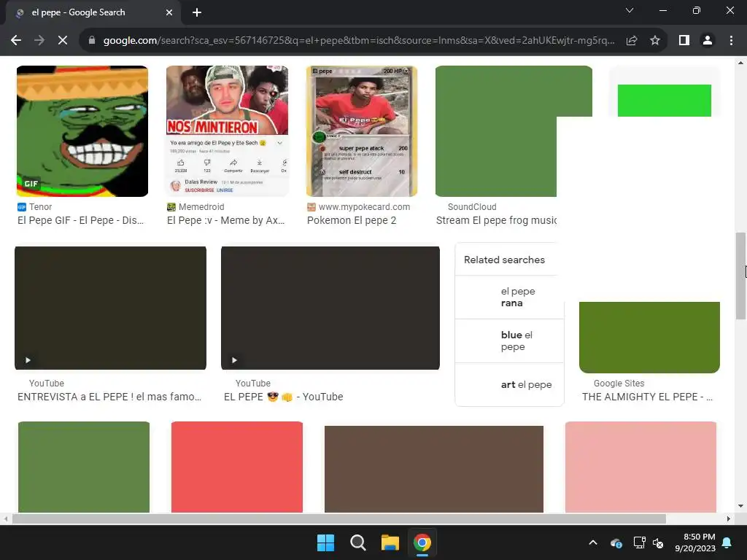Open Pokemon El pepe card image
Image resolution: width=747 pixels, height=560 pixels.
click(362, 131)
